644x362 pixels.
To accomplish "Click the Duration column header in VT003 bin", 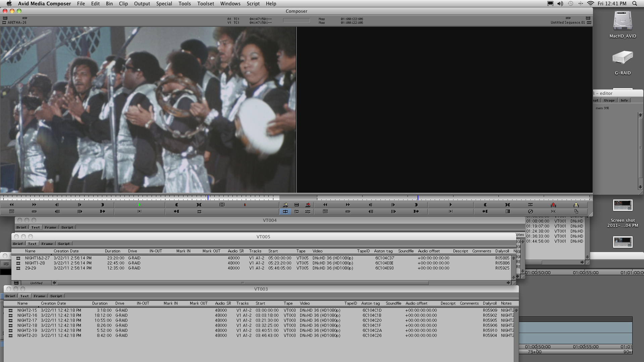I will click(100, 303).
